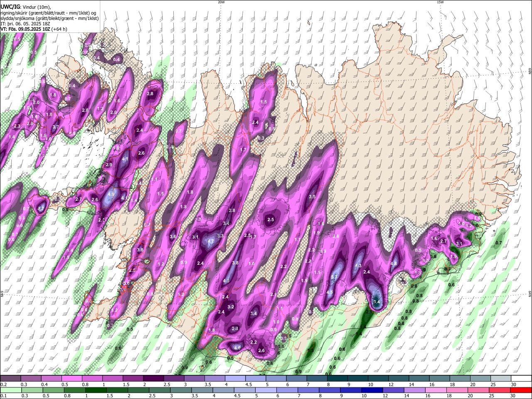Click the 'slydda/snjókoma' legend description line
The image size is (532, 399).
tap(49, 18)
